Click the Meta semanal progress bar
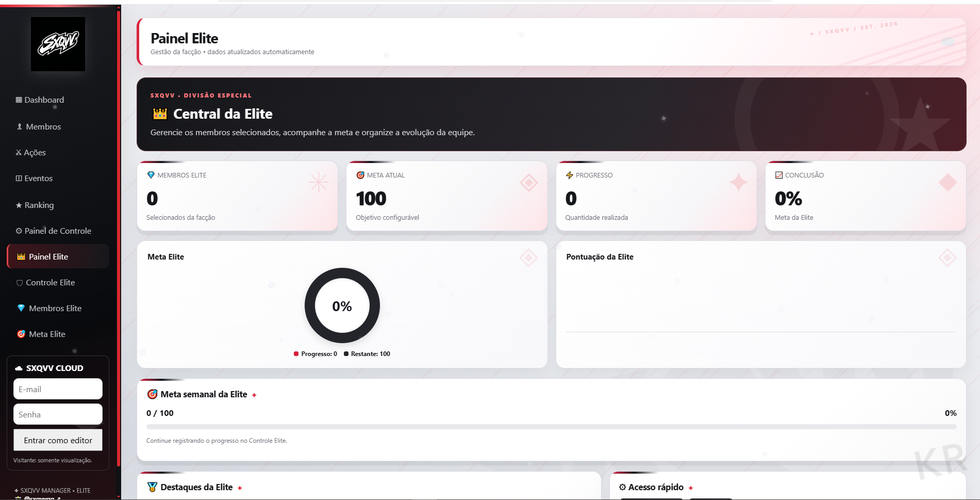This screenshot has height=500, width=980. click(x=551, y=427)
